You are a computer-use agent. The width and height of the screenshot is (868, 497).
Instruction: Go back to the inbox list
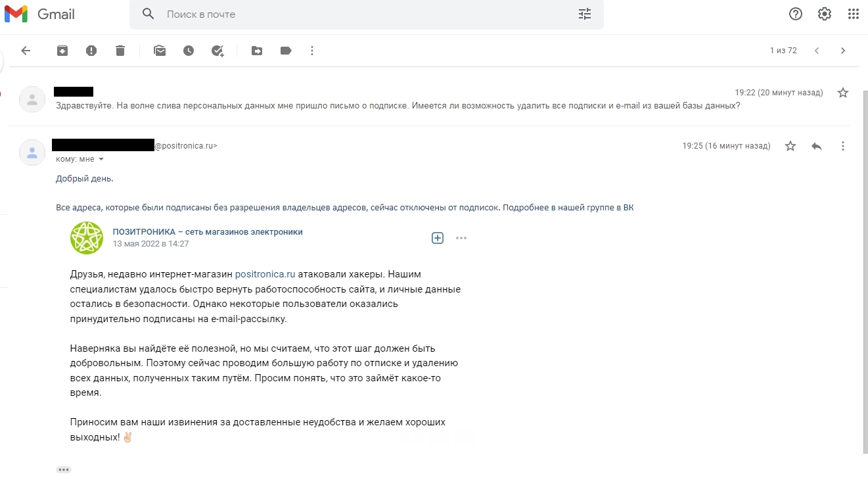26,51
